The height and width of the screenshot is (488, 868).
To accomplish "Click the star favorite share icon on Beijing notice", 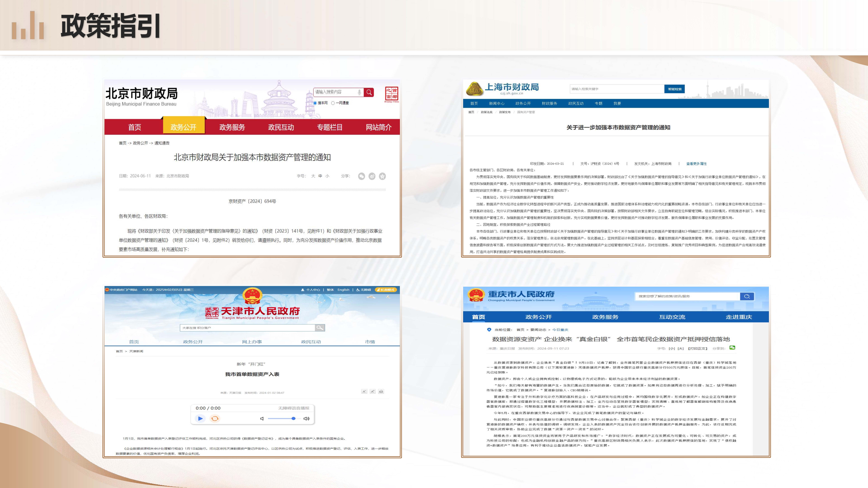I will click(x=382, y=176).
